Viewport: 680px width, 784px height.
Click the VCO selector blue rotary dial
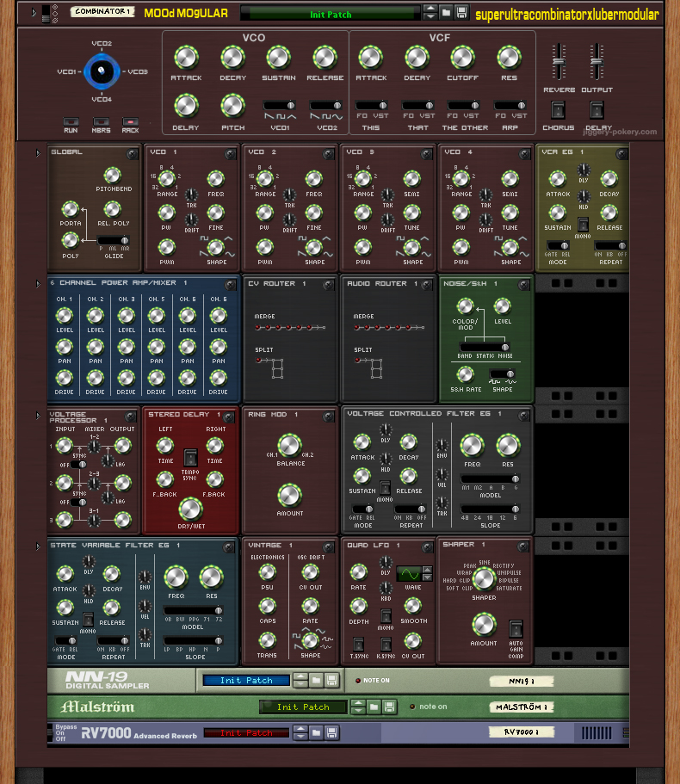pyautogui.click(x=102, y=71)
